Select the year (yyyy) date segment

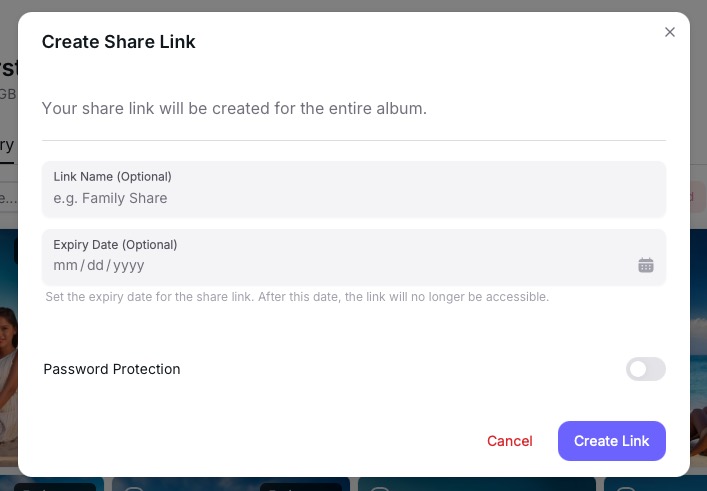(128, 265)
